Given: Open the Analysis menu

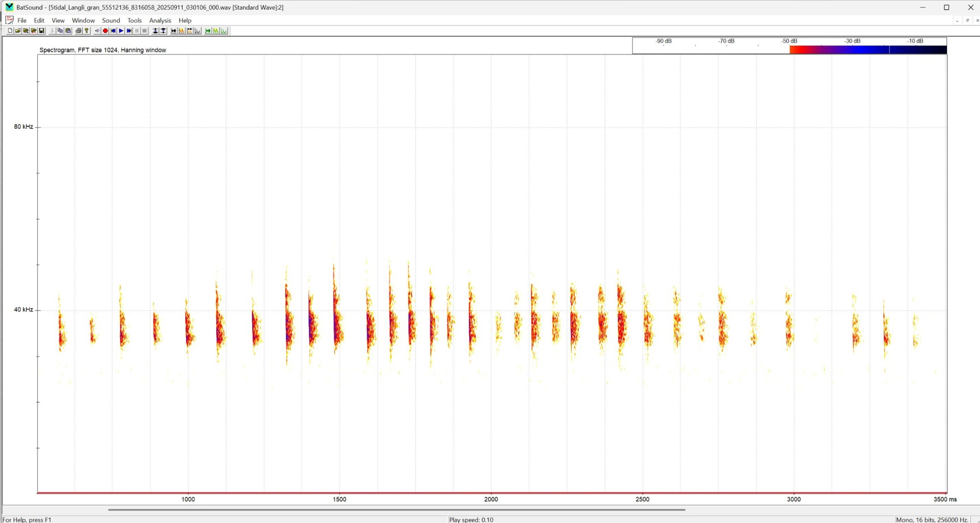Looking at the screenshot, I should pyautogui.click(x=160, y=21).
